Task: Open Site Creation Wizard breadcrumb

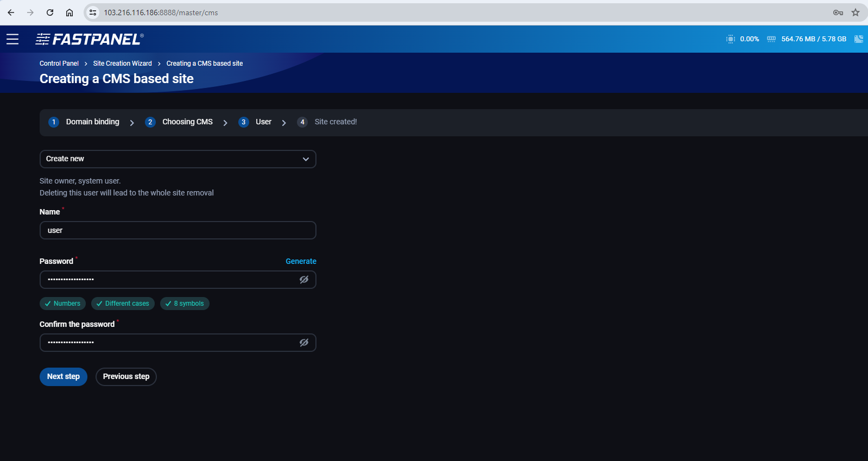Action: (x=123, y=64)
